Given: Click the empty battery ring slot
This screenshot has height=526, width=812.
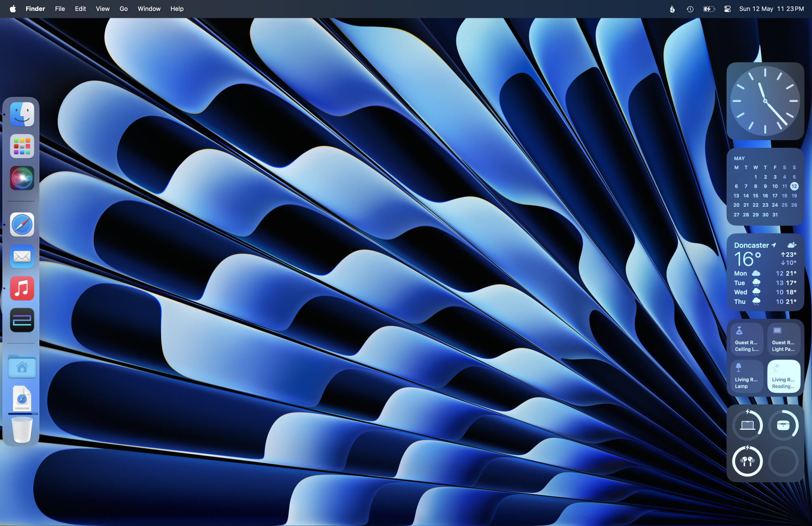Looking at the screenshot, I should pyautogui.click(x=784, y=461).
